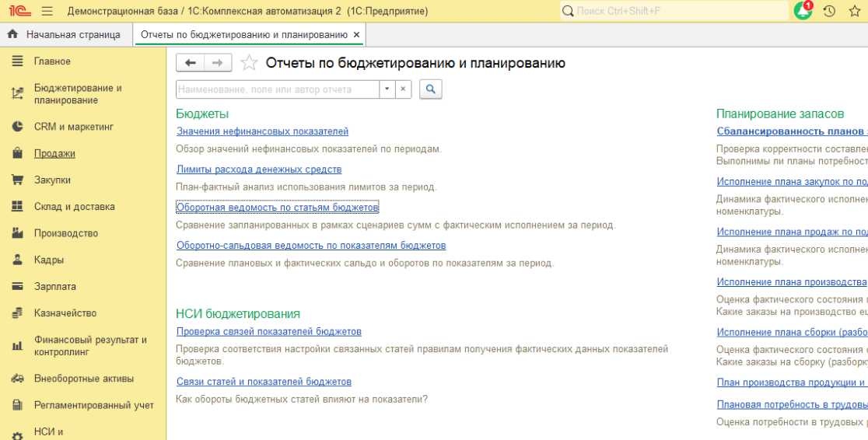
Task: Click the Бюджетирование и планирование chart icon
Action: click(x=18, y=94)
